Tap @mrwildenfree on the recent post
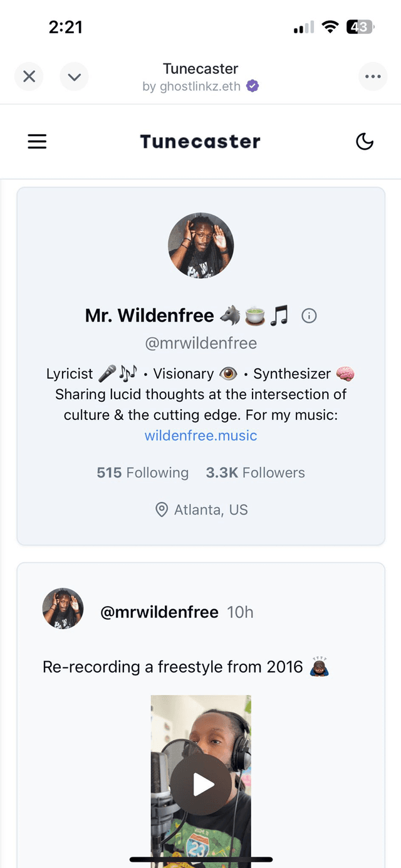The height and width of the screenshot is (868, 401). click(x=159, y=612)
